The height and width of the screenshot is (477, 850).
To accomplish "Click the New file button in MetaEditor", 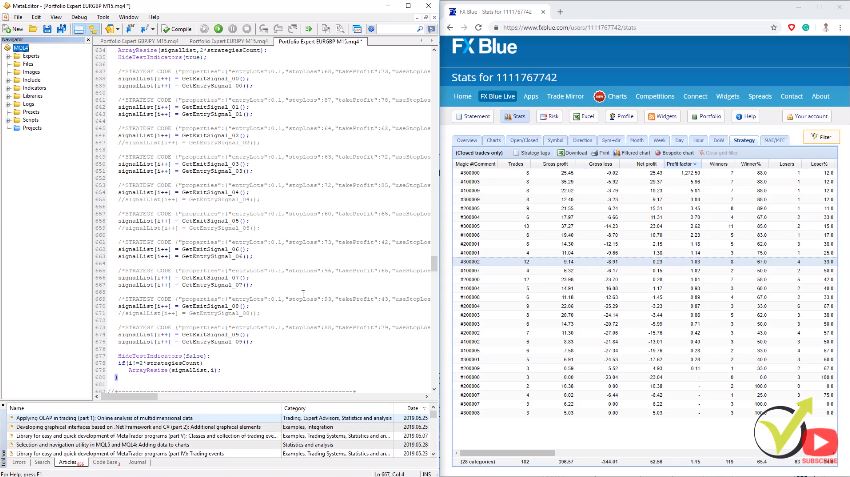I will point(13,29).
